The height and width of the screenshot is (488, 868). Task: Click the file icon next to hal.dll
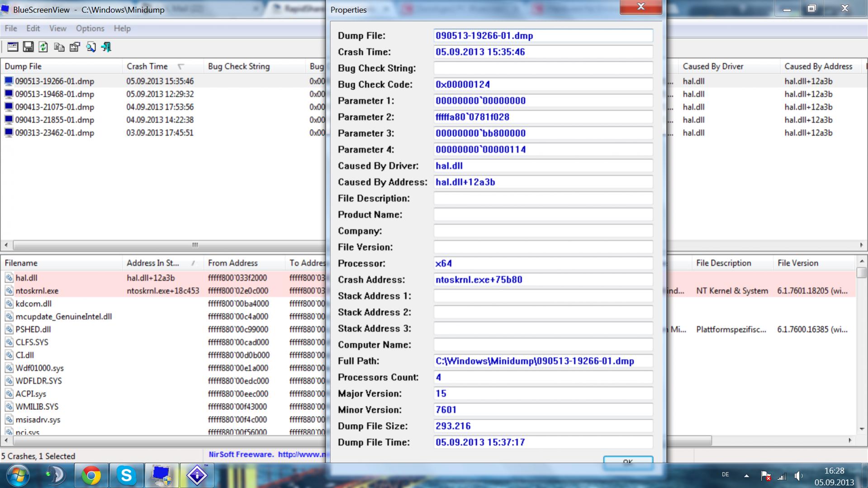[x=9, y=278]
